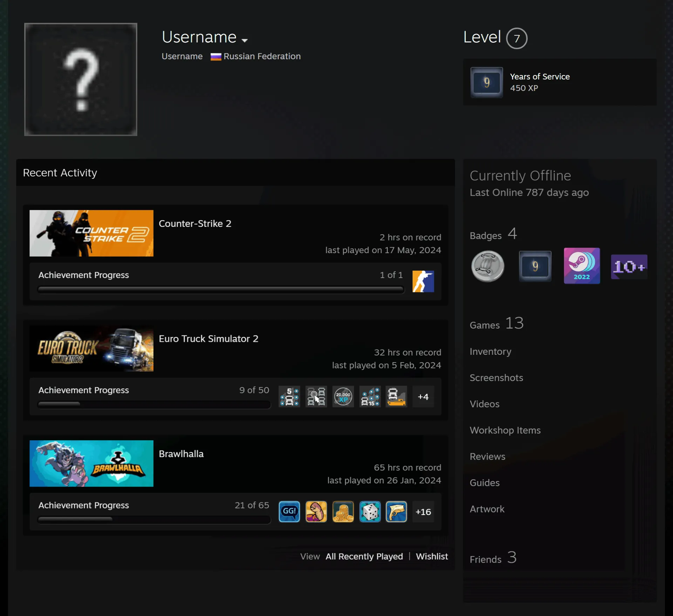Open the Brawlhalla game thumbnail
Screen dimensions: 673x616
(91, 463)
